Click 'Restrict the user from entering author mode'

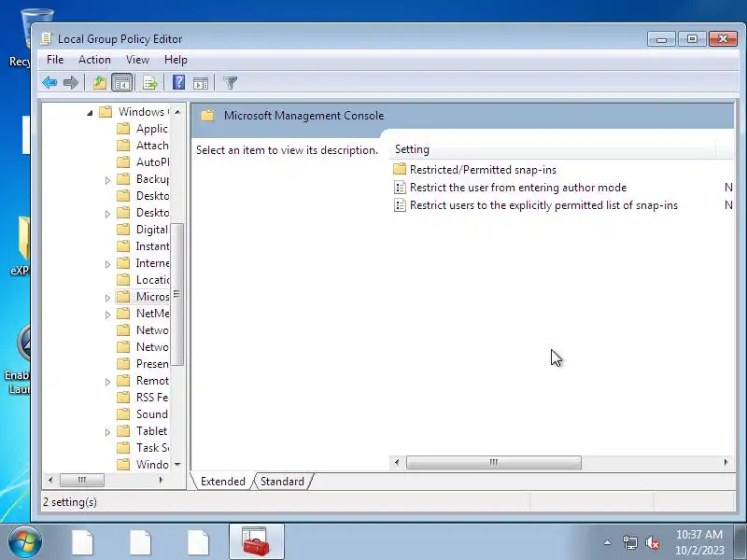(x=518, y=188)
